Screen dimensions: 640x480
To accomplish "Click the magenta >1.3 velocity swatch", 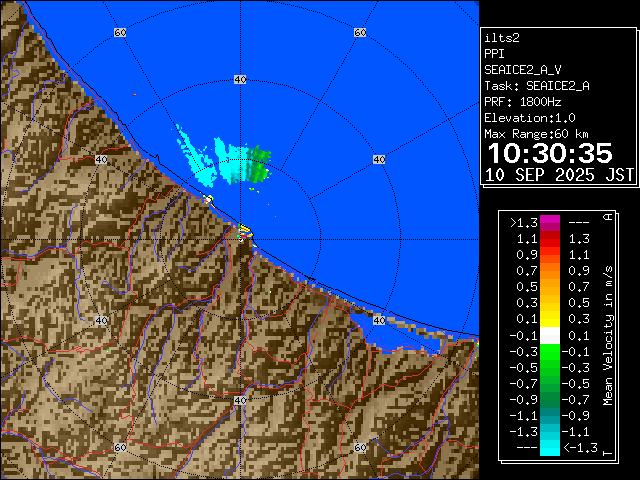I will click(x=549, y=223).
